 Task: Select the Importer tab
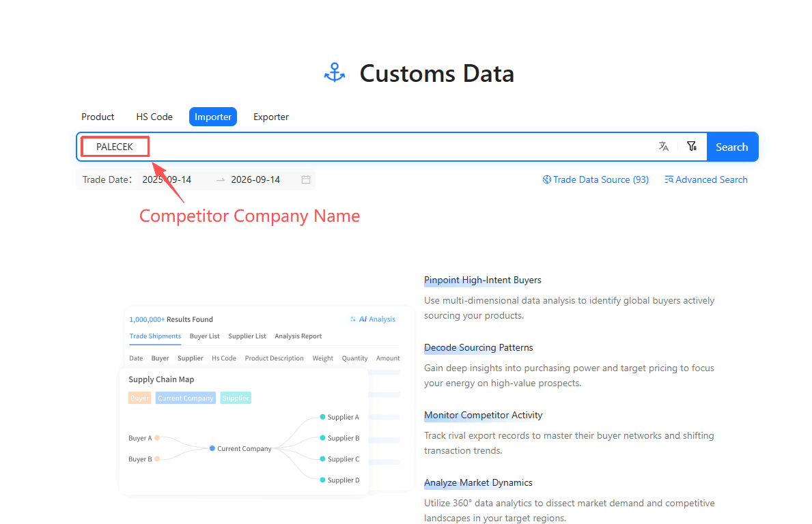(213, 117)
